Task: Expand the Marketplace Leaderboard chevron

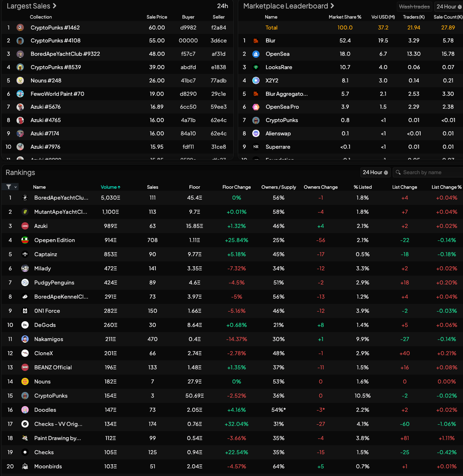Action: click(332, 6)
